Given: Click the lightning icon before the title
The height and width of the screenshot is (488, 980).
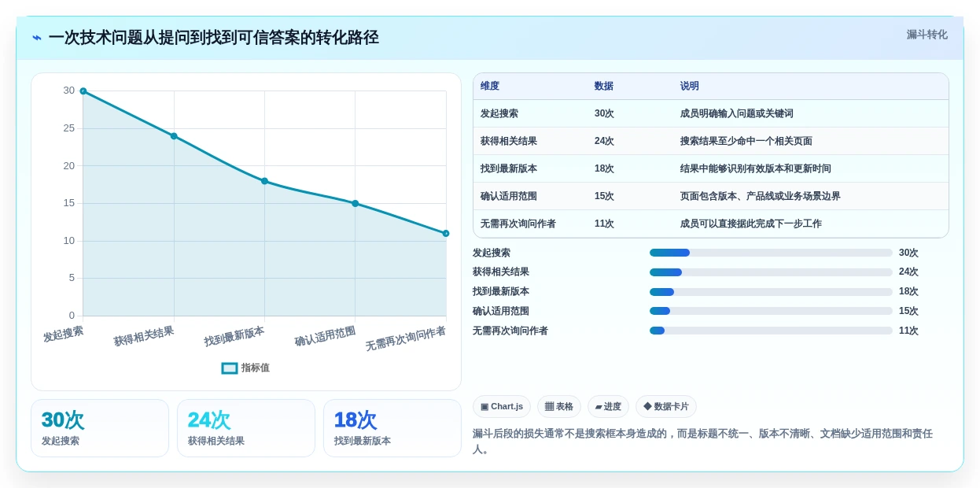Looking at the screenshot, I should [37, 38].
